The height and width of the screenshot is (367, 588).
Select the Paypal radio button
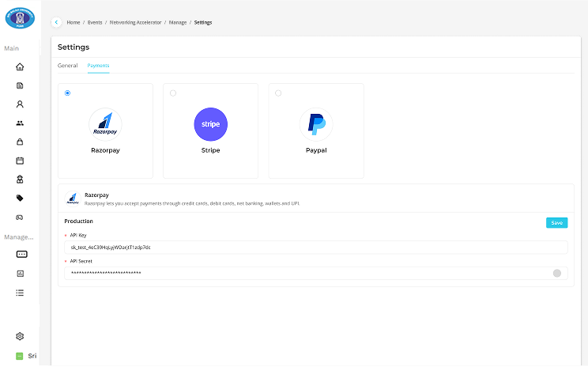278,93
